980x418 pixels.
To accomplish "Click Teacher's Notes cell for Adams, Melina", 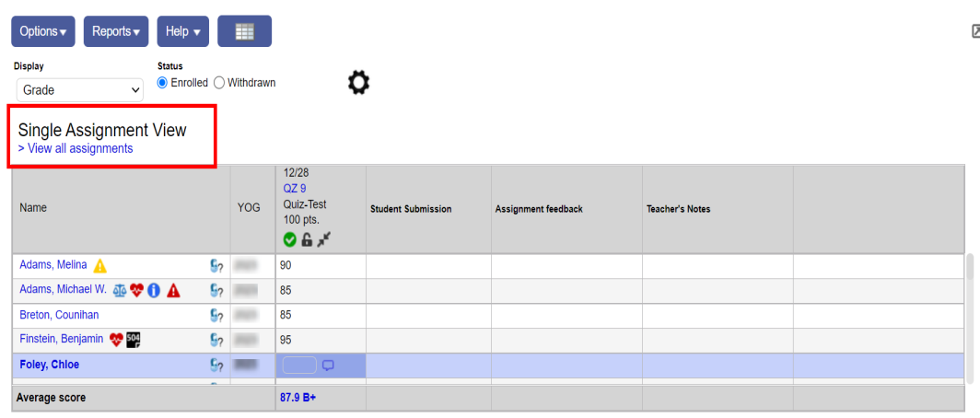I will (x=717, y=265).
